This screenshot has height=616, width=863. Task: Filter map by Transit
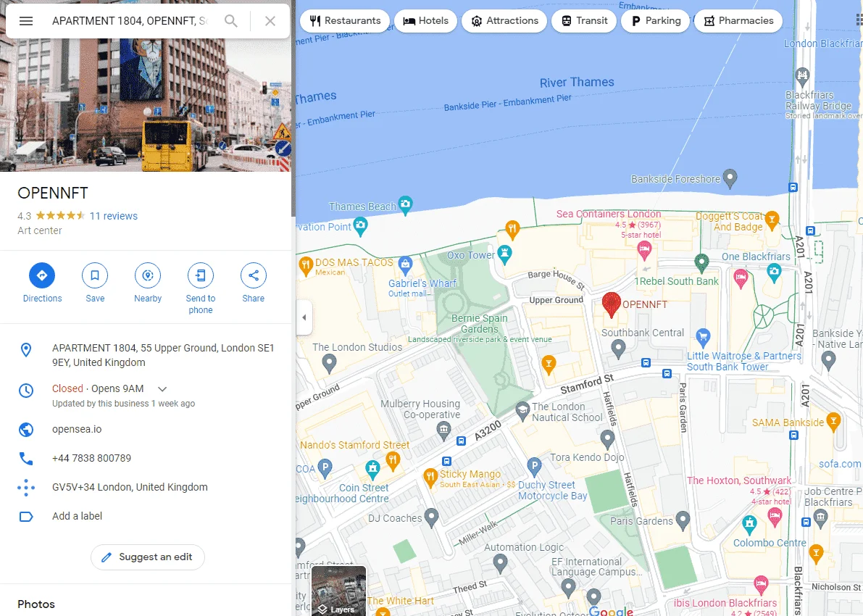point(584,21)
